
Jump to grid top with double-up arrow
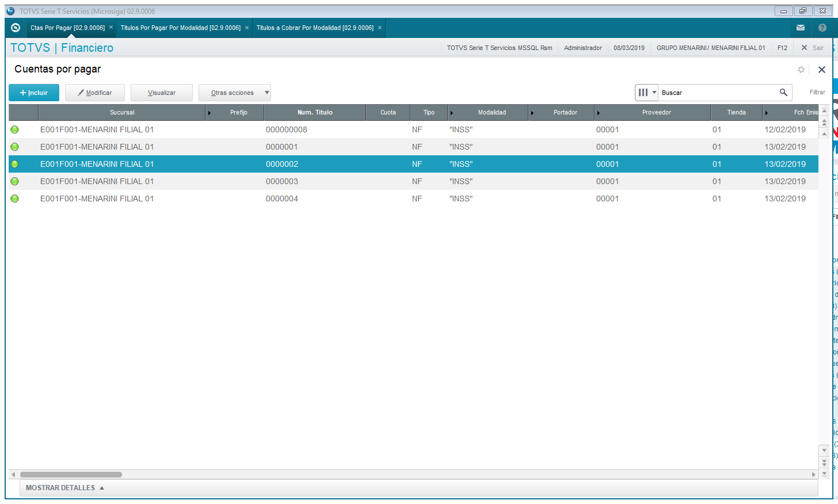pyautogui.click(x=824, y=123)
